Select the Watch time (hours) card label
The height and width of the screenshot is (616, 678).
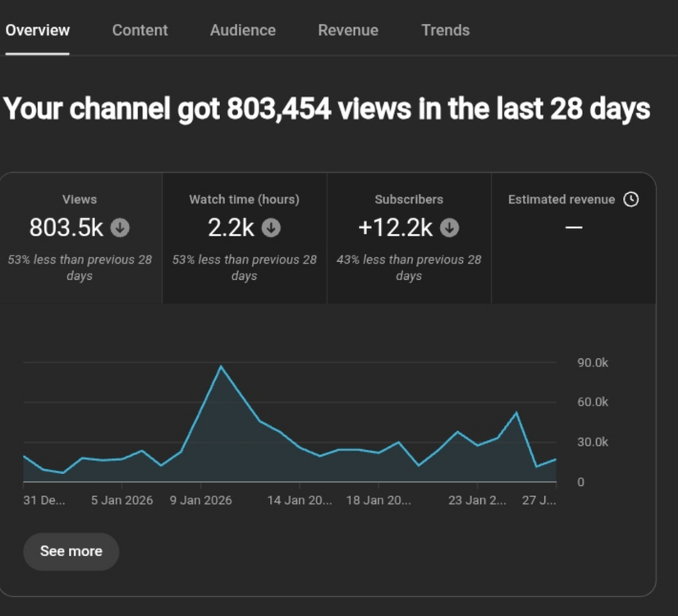244,200
